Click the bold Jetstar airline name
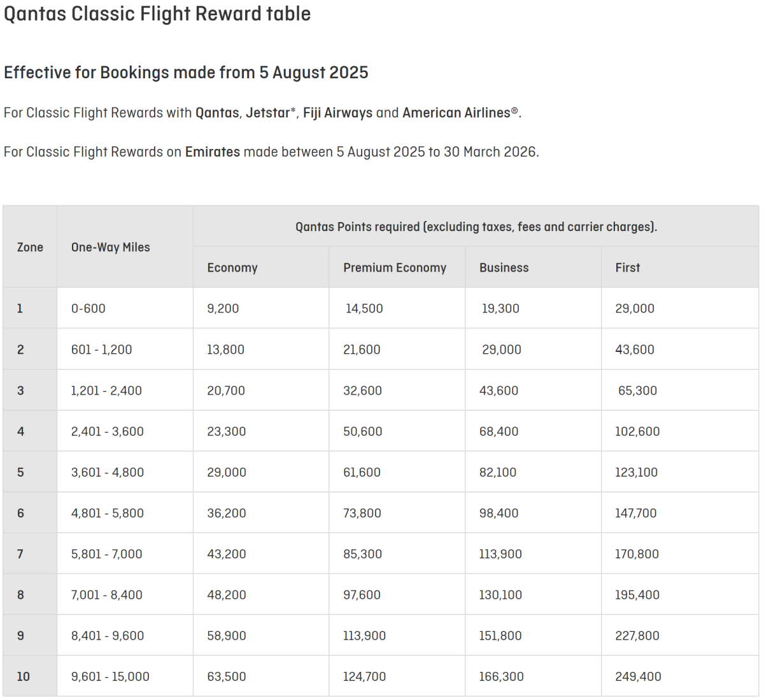The height and width of the screenshot is (700, 764). click(267, 113)
